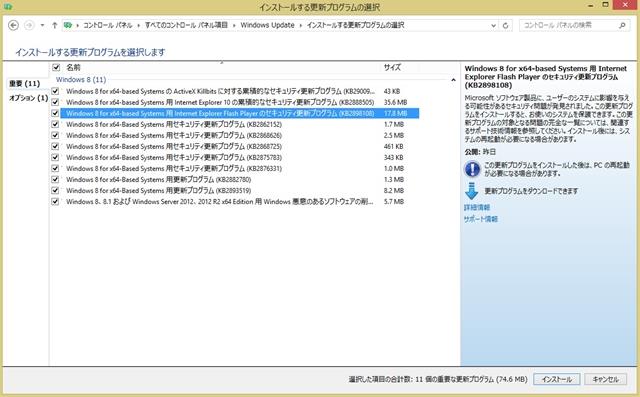640x397 pixels.
Task: Open dropdown arrow after Windows Update breadcrumb
Action: pyautogui.click(x=300, y=25)
